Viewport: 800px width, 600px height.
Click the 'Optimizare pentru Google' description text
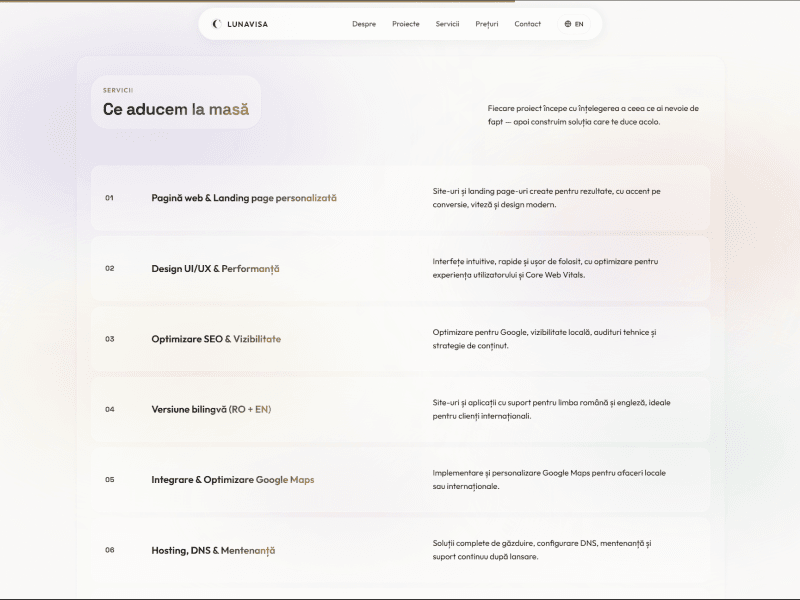click(x=544, y=339)
